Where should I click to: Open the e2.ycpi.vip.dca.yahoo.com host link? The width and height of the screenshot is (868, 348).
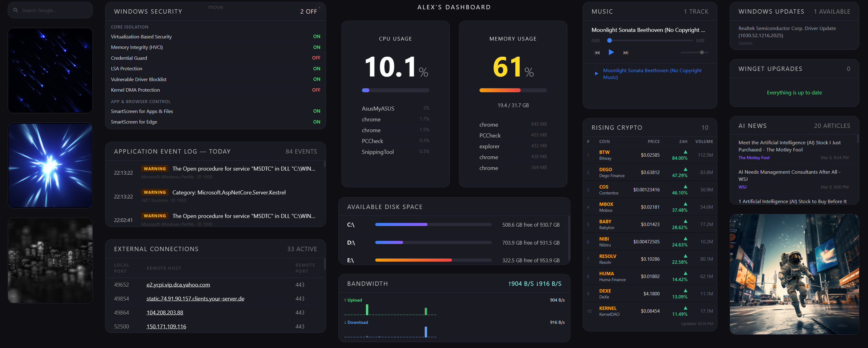point(178,285)
